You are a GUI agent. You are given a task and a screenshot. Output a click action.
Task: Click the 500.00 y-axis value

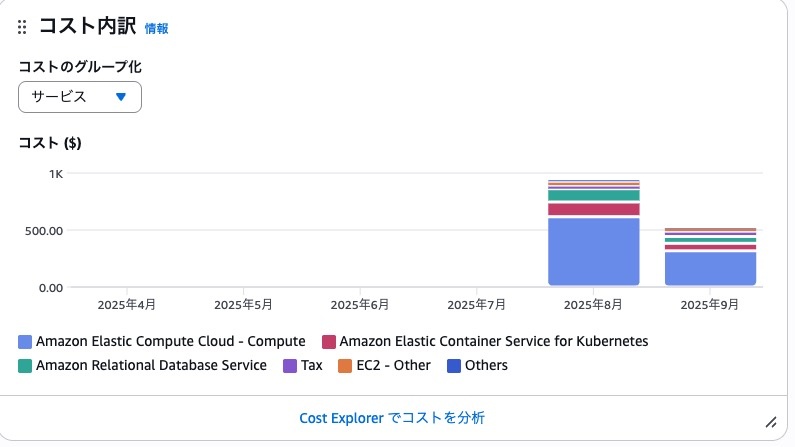point(44,231)
